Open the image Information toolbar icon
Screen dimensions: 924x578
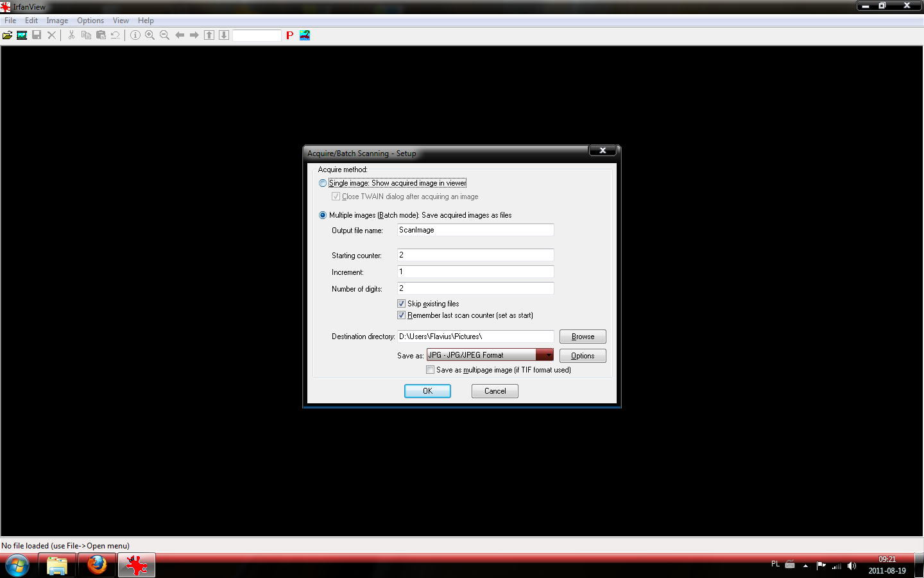[135, 35]
